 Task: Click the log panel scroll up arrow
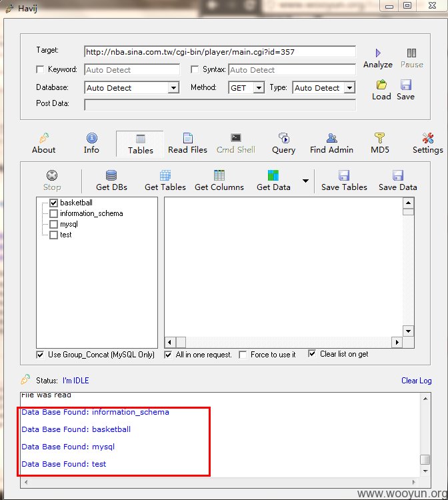tap(425, 399)
